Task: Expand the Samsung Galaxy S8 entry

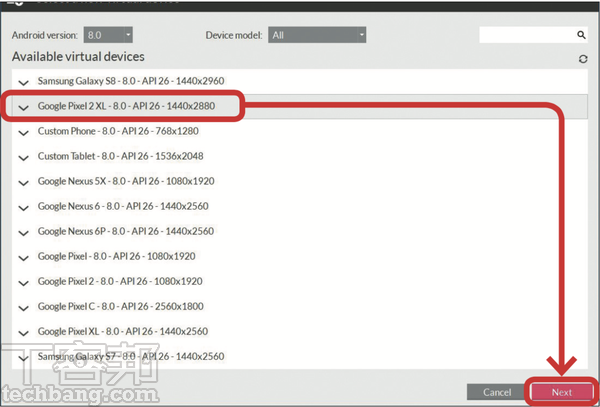Action: pos(24,82)
